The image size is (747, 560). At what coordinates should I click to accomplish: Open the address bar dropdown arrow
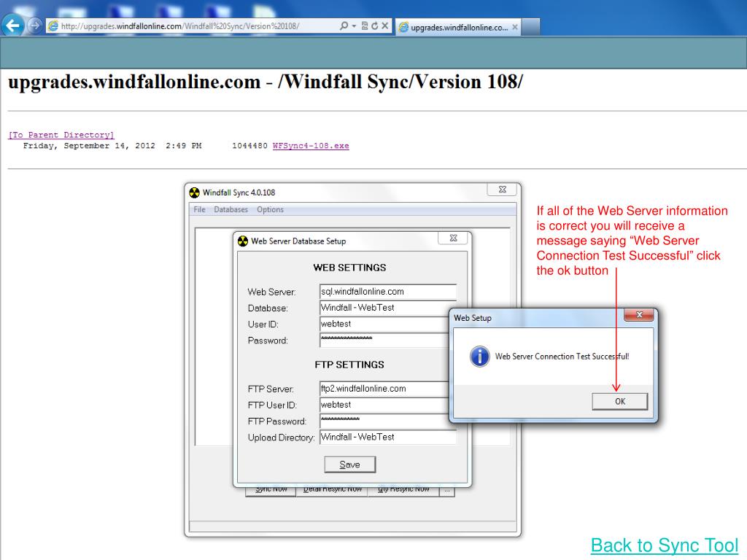pyautogui.click(x=354, y=26)
